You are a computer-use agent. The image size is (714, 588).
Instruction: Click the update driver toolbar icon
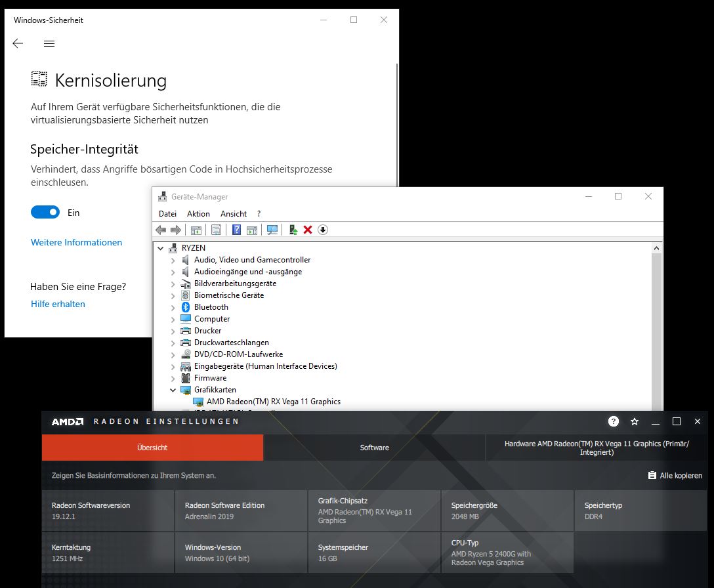(293, 230)
